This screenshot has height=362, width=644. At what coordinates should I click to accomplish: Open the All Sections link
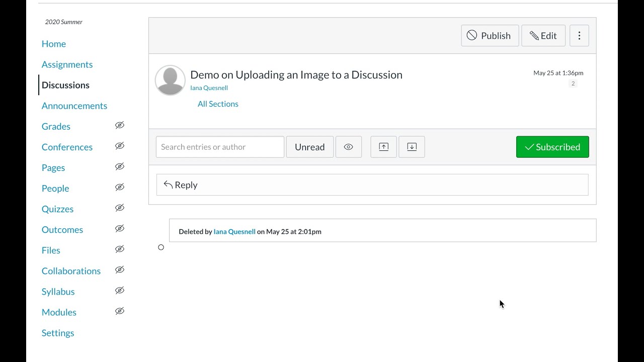tap(218, 104)
